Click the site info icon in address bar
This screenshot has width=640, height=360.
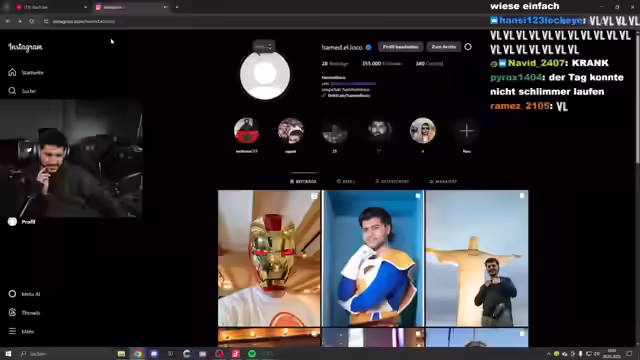[x=46, y=21]
